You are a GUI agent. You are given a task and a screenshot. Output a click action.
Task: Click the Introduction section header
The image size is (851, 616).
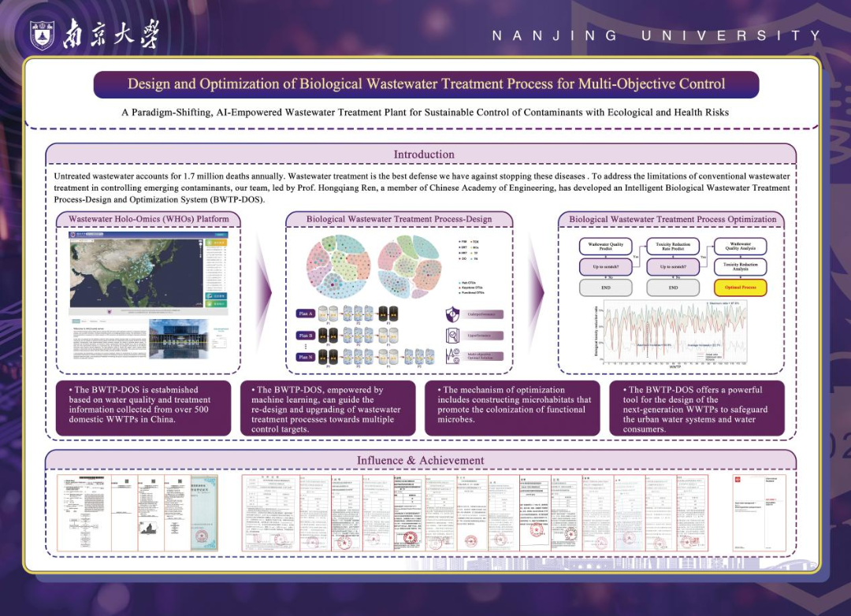tap(421, 154)
